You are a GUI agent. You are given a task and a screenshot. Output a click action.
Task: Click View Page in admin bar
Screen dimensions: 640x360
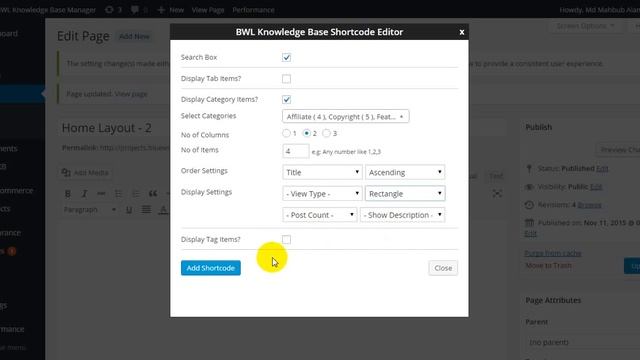point(208,10)
